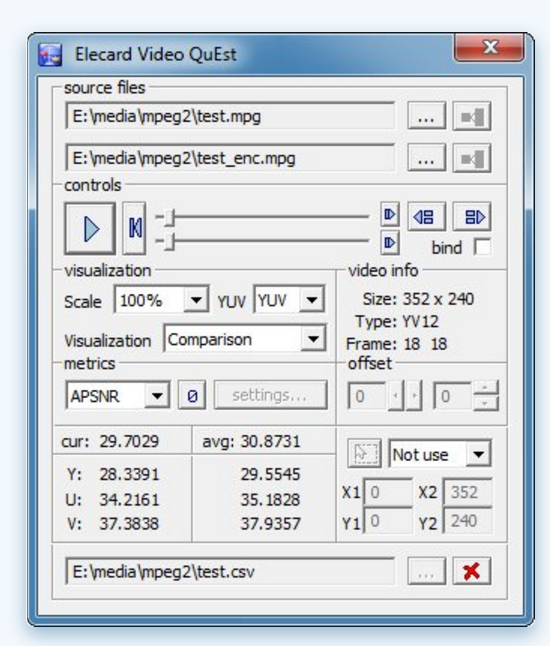Click the step both forward icon
The width and height of the screenshot is (550, 646).
click(x=472, y=216)
